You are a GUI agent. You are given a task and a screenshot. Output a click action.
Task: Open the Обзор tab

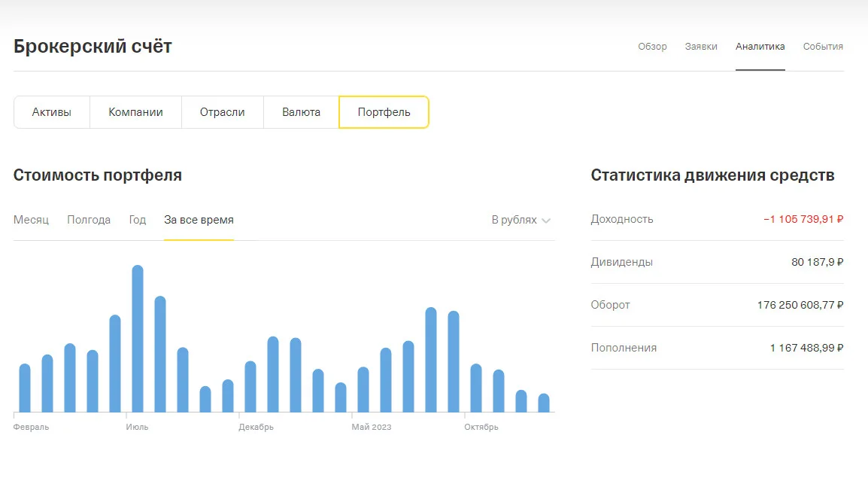click(652, 47)
